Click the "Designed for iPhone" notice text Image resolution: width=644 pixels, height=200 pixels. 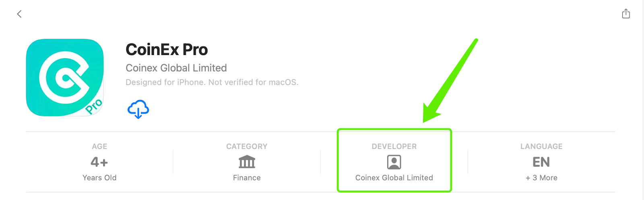[x=212, y=82]
